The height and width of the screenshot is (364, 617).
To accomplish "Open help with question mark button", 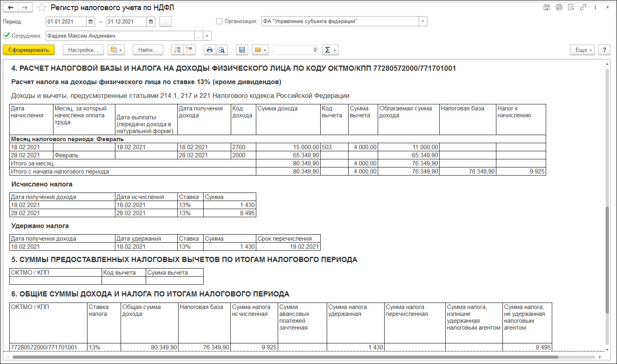I will [604, 50].
